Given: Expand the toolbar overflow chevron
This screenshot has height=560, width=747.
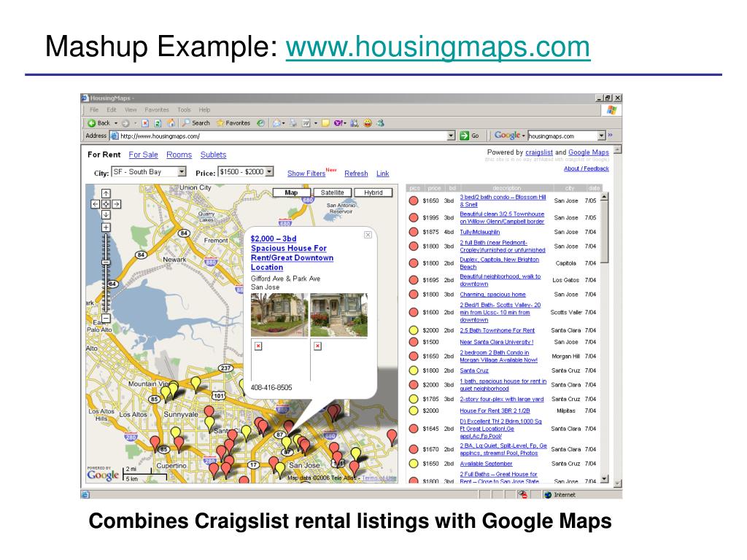Looking at the screenshot, I should tap(611, 136).
